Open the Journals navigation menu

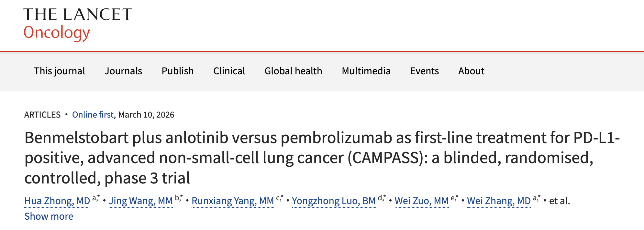(123, 71)
